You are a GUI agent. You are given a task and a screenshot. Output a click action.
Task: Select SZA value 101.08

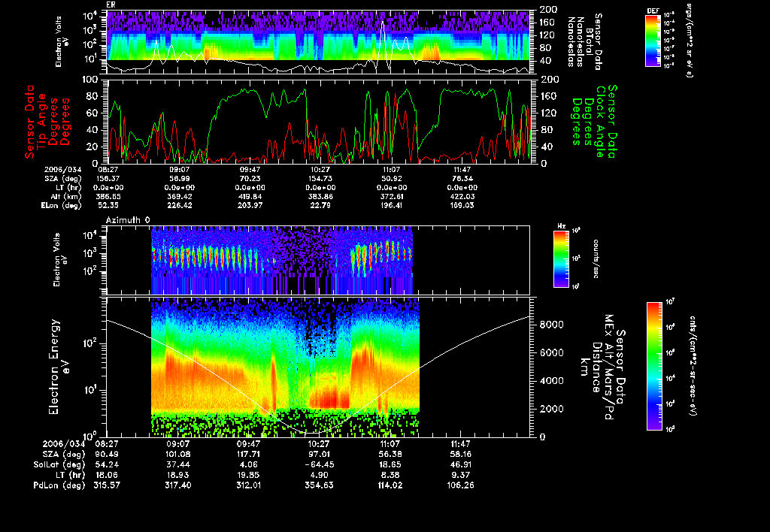coord(178,455)
